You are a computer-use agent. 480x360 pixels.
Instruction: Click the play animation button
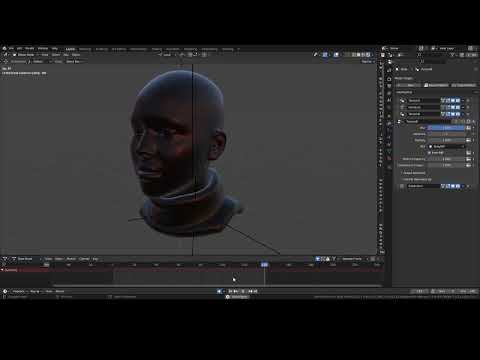[x=242, y=291]
